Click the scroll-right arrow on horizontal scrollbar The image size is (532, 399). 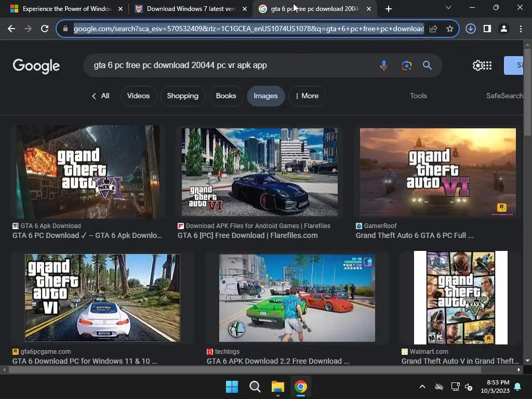[x=519, y=369]
